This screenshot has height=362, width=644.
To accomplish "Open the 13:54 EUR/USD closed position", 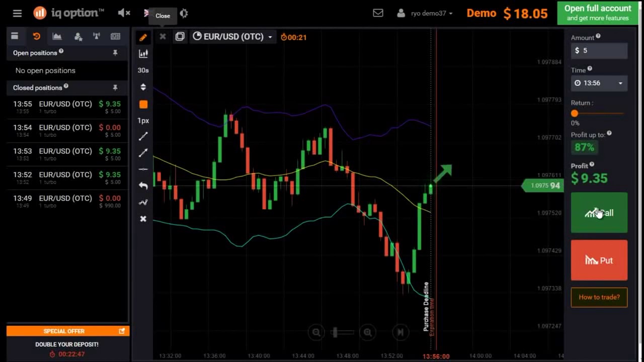I will pos(67,131).
